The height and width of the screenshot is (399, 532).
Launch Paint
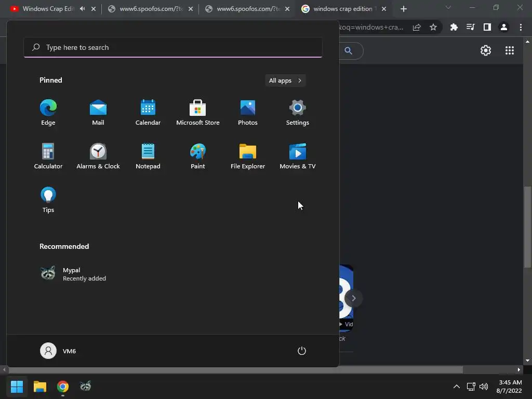198,156
